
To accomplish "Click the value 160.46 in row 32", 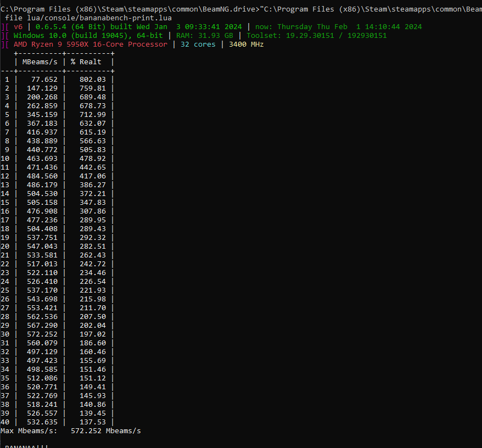I will click(93, 352).
